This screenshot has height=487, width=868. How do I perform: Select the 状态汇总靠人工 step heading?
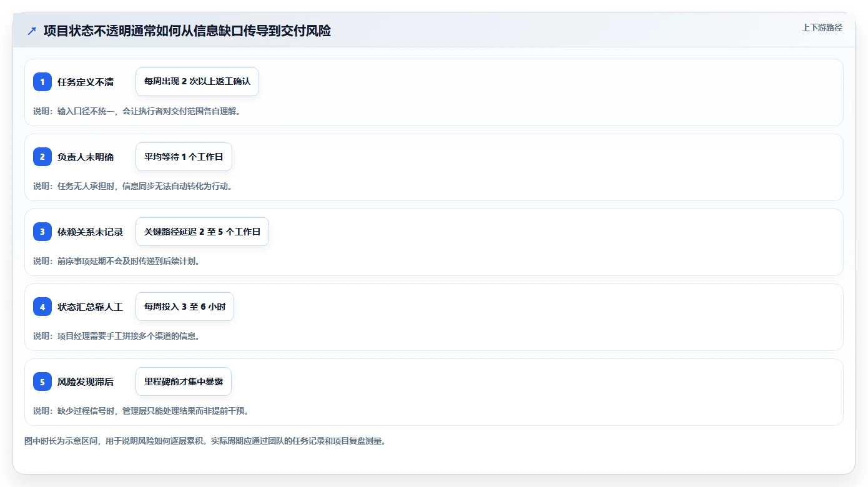coord(91,307)
